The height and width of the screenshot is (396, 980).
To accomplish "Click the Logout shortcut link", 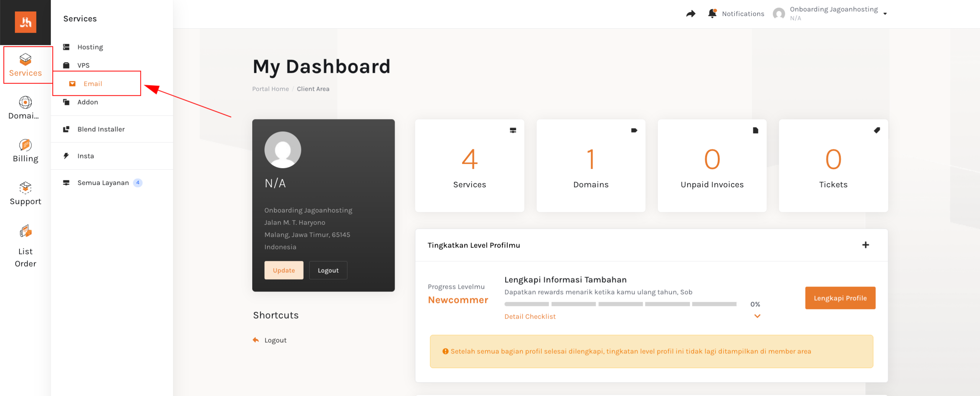I will point(275,340).
